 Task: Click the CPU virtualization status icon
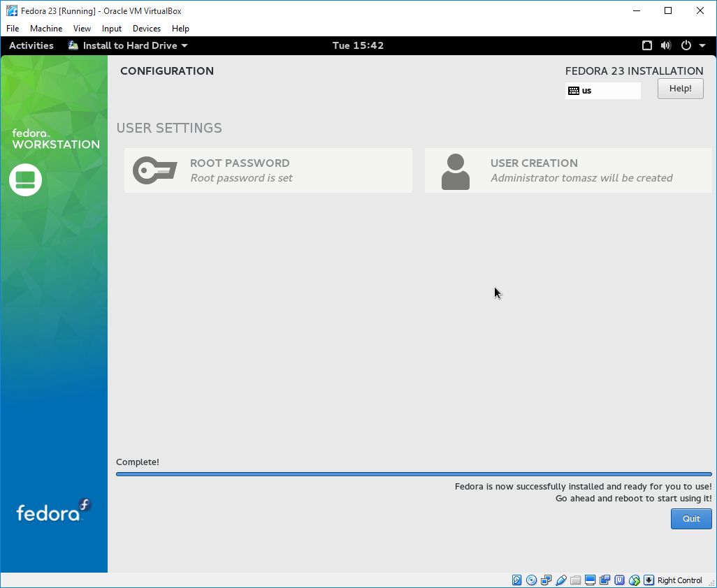click(x=619, y=580)
